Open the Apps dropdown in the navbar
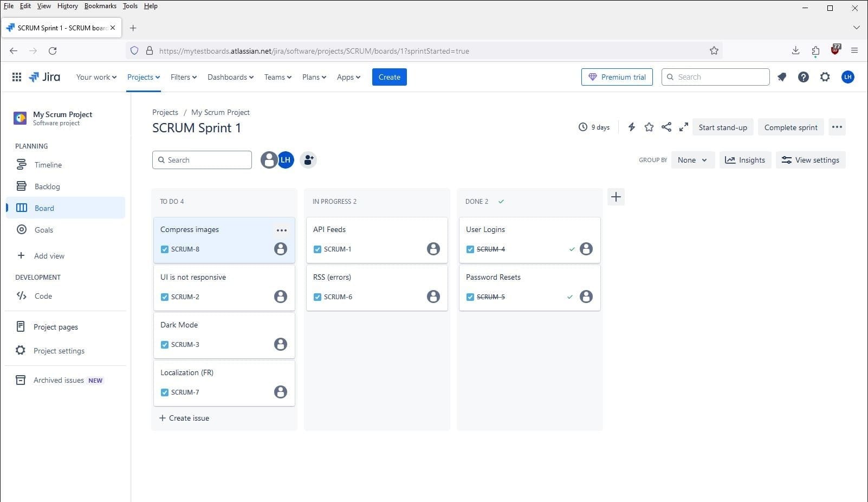Screen dimensions: 868x502 point(348,77)
